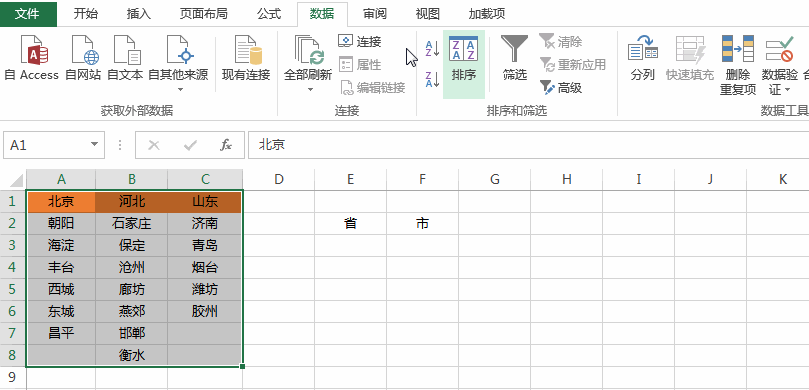Image resolution: width=809 pixels, height=390 pixels.
Task: Open 高级 advanced filter
Action: click(561, 88)
